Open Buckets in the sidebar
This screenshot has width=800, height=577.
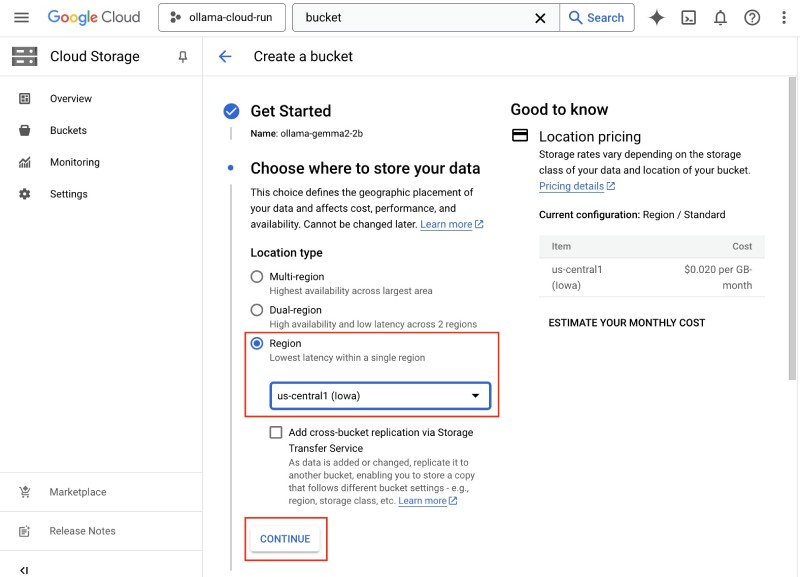[x=68, y=131]
